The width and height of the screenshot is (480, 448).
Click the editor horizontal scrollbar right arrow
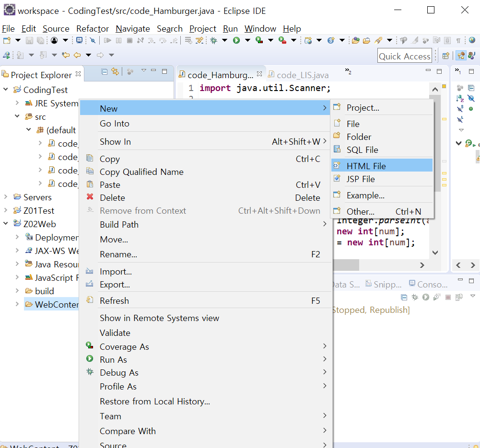[422, 265]
